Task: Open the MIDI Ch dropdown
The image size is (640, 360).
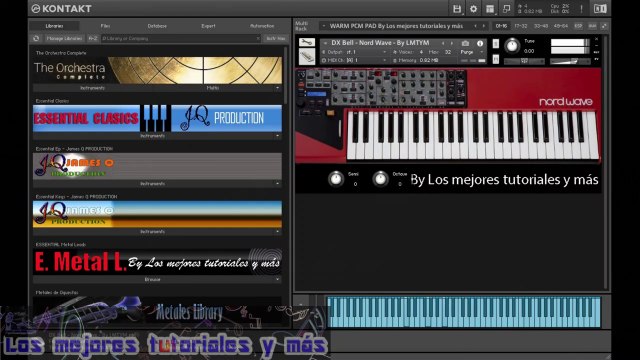Action: (384, 60)
